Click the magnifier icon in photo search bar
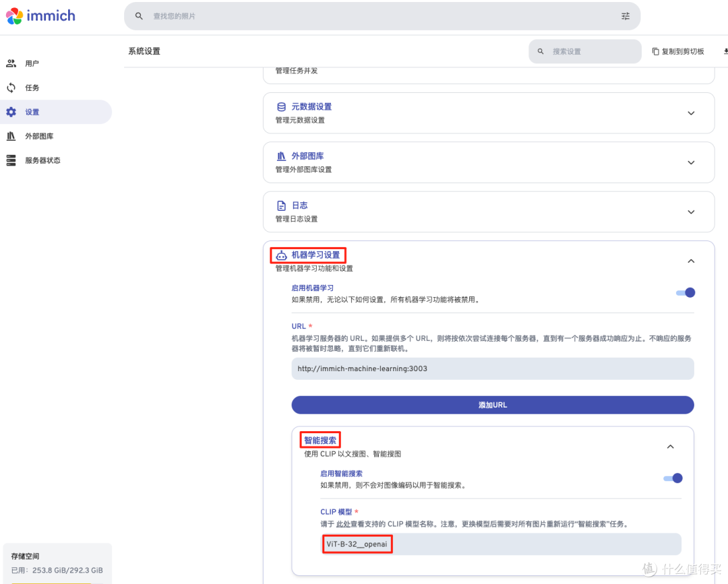The width and height of the screenshot is (728, 584). [x=139, y=16]
